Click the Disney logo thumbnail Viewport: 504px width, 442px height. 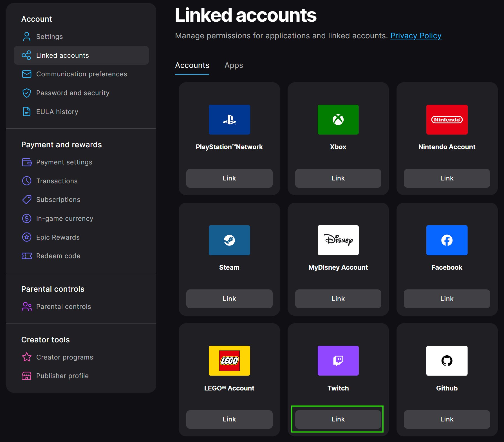(x=338, y=240)
